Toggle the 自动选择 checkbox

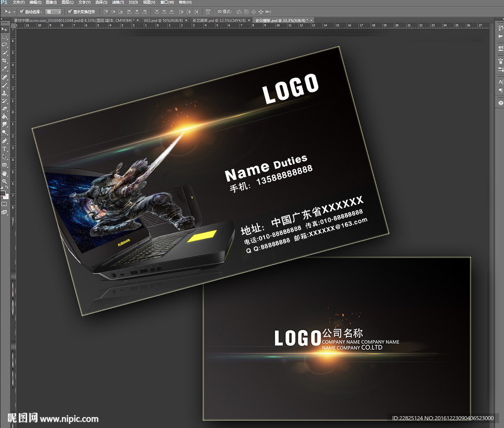point(22,12)
